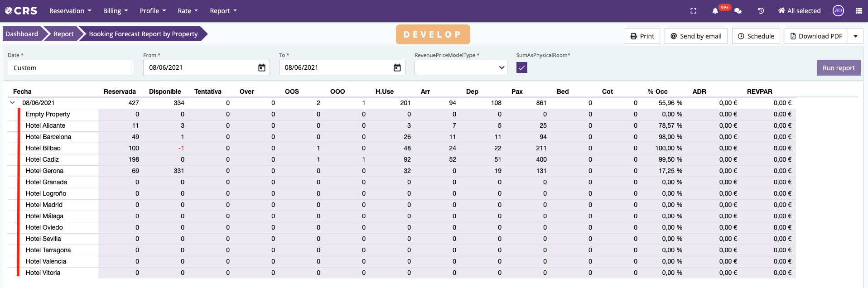868x288 pixels.
Task: Expand the Download PDF options arrow
Action: [855, 36]
